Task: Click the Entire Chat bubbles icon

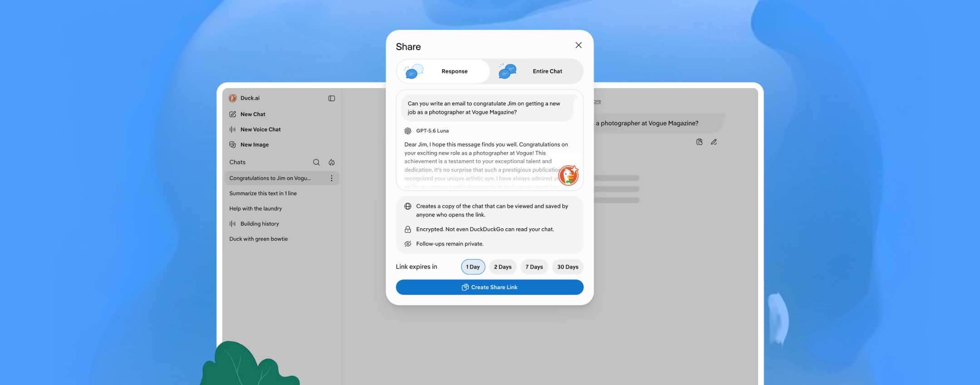Action: pos(507,71)
